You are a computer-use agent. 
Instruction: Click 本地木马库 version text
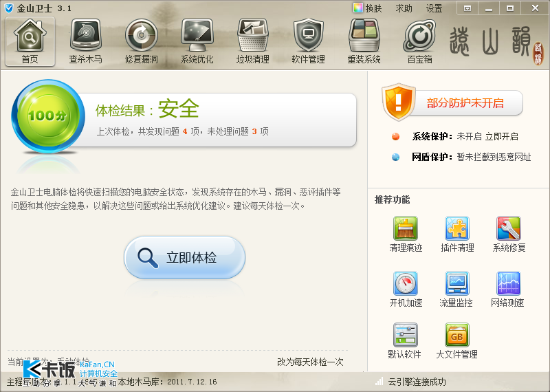(x=167, y=382)
